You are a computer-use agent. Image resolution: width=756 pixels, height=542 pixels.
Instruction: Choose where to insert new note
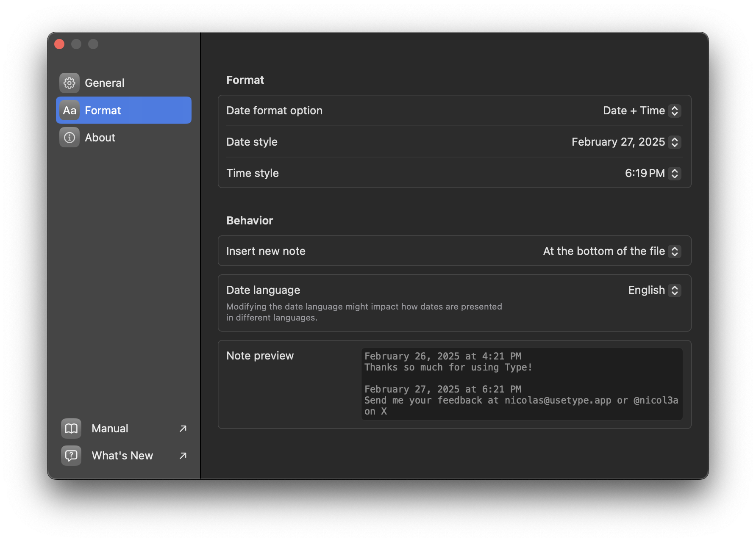point(612,251)
